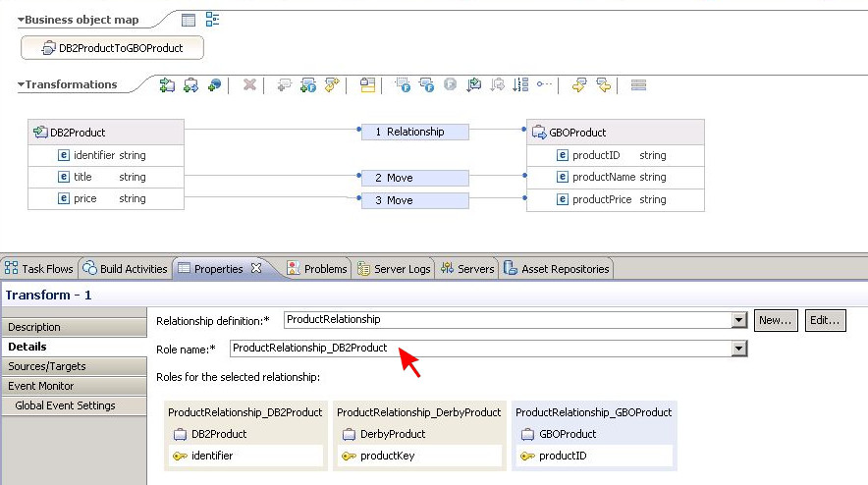This screenshot has width=868, height=485.
Task: Select the Sources/Targets properties section
Action: (x=47, y=366)
